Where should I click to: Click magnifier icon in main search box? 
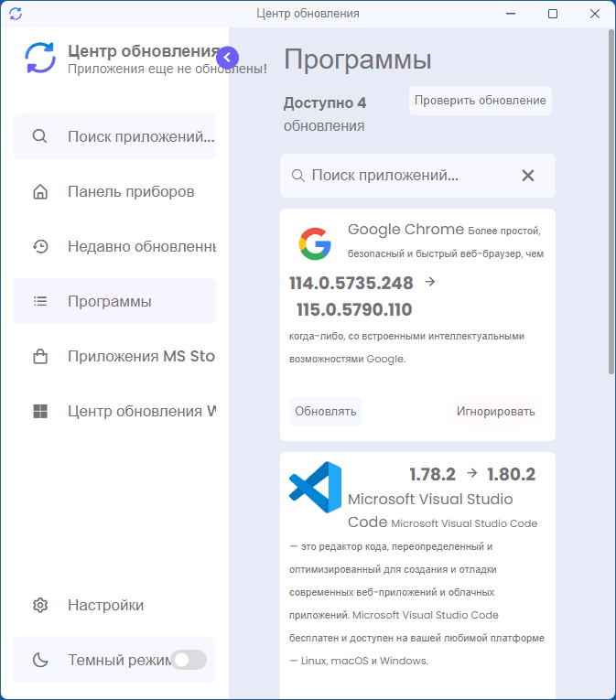[298, 176]
